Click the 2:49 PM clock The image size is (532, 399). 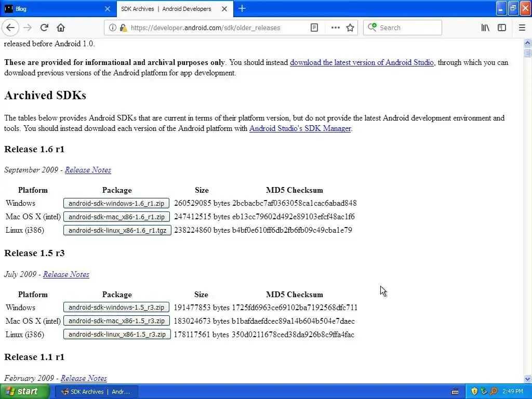[x=513, y=392]
